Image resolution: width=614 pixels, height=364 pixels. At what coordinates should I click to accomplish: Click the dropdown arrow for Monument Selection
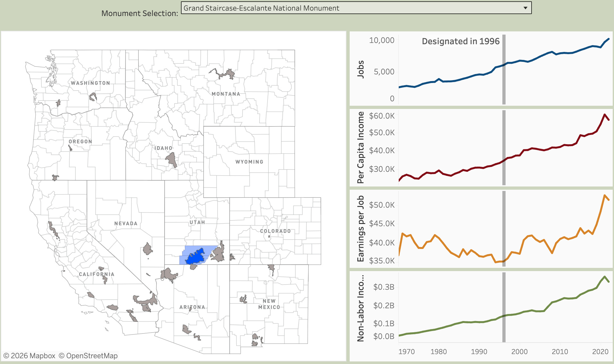point(525,8)
